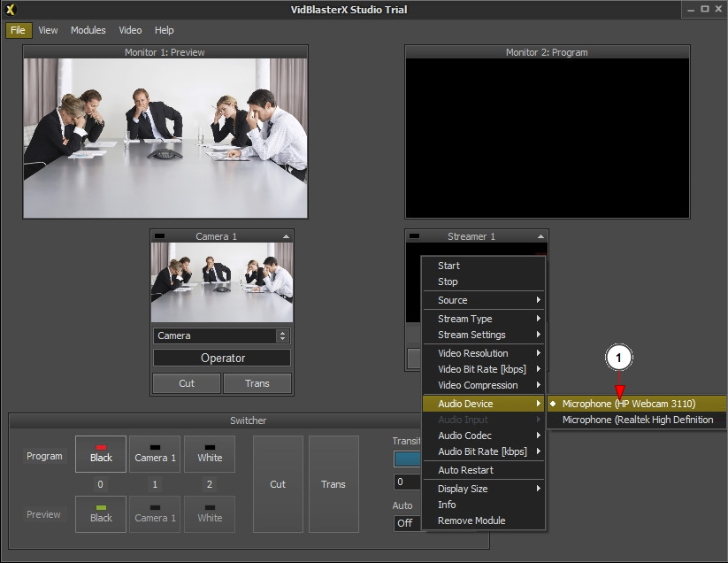The height and width of the screenshot is (563, 728).
Task: Click the large Cut button in Switcher
Action: click(278, 484)
